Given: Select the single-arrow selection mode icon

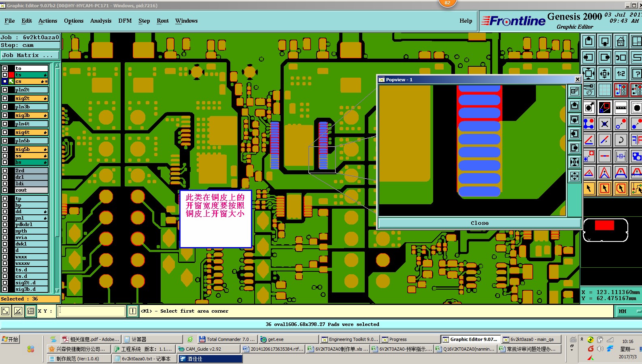Looking at the screenshot, I should pyautogui.click(x=589, y=188).
